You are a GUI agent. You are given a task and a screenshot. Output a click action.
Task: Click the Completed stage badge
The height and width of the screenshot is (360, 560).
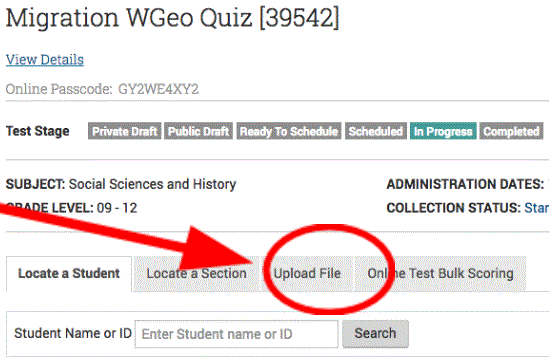(511, 131)
